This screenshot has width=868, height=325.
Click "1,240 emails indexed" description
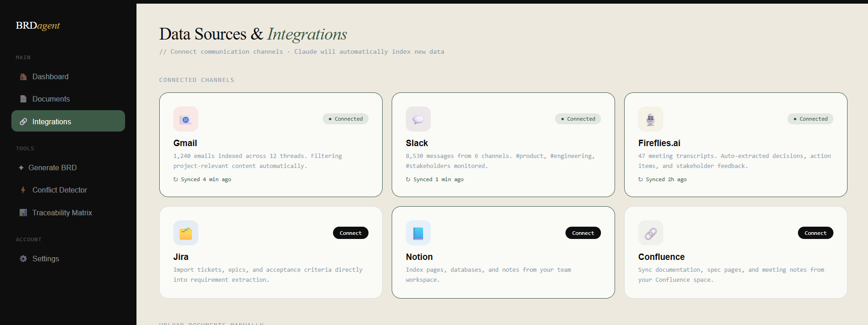pyautogui.click(x=257, y=161)
